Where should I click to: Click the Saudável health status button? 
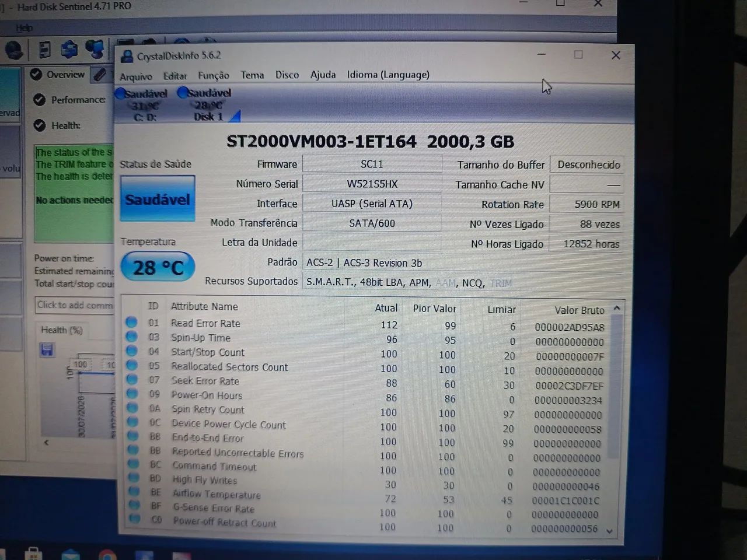[x=158, y=199]
